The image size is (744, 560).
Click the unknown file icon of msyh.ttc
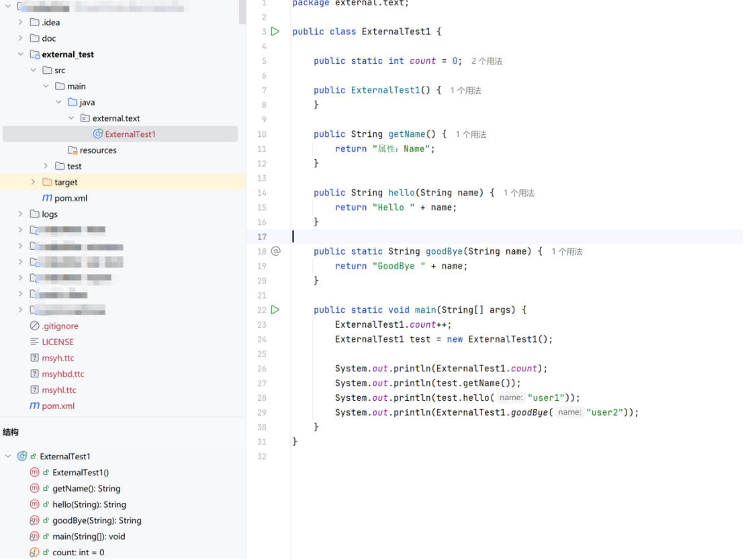(34, 357)
